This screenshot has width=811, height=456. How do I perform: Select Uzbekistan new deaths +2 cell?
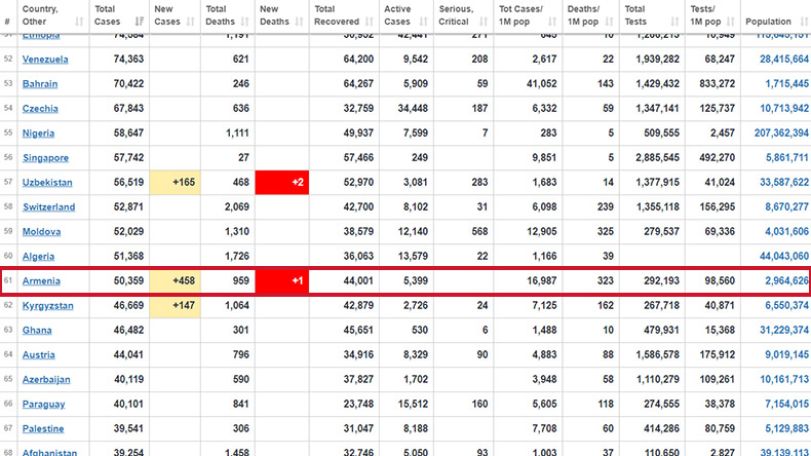[x=282, y=183]
